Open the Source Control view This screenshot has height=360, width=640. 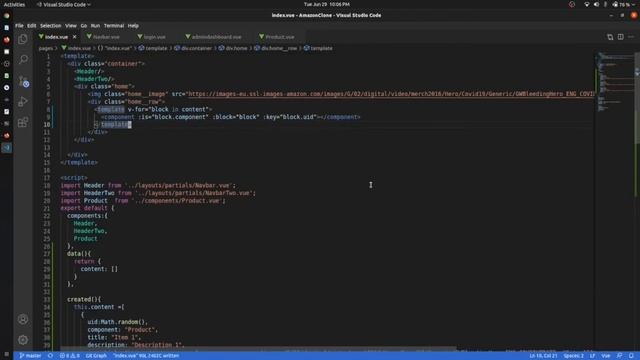click(23, 81)
